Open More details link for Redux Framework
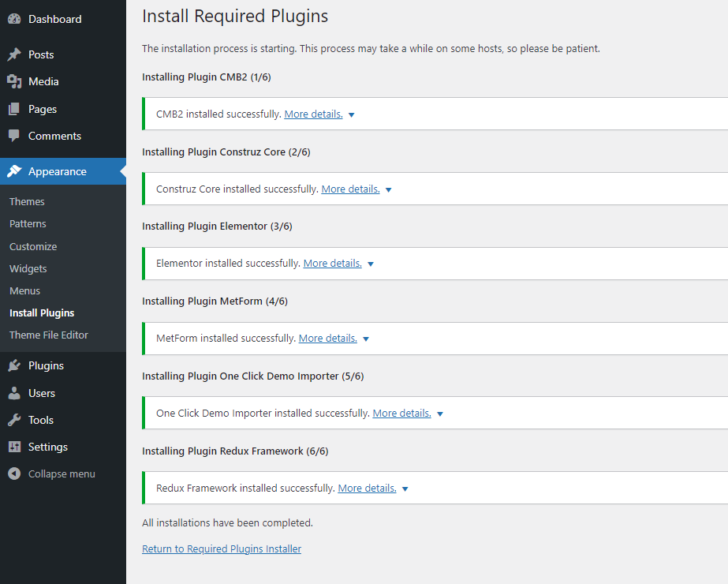This screenshot has height=584, width=728. click(x=368, y=489)
